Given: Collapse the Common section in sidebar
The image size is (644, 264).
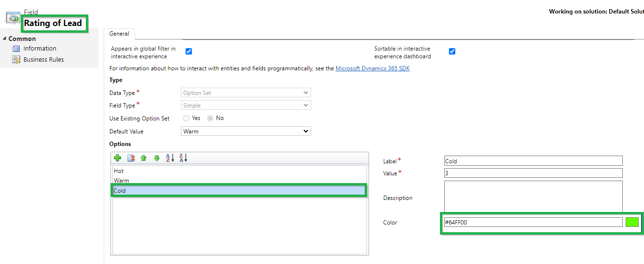Looking at the screenshot, I should click(5, 39).
